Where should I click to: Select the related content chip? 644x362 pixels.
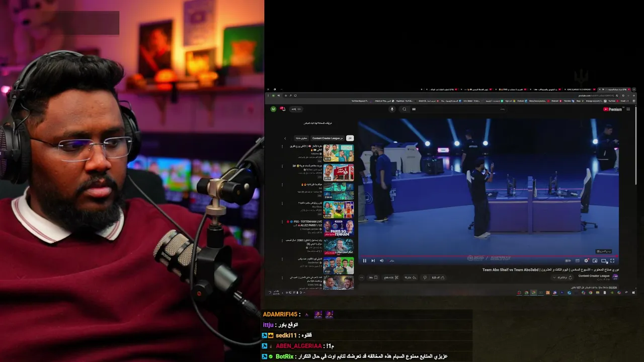click(301, 138)
